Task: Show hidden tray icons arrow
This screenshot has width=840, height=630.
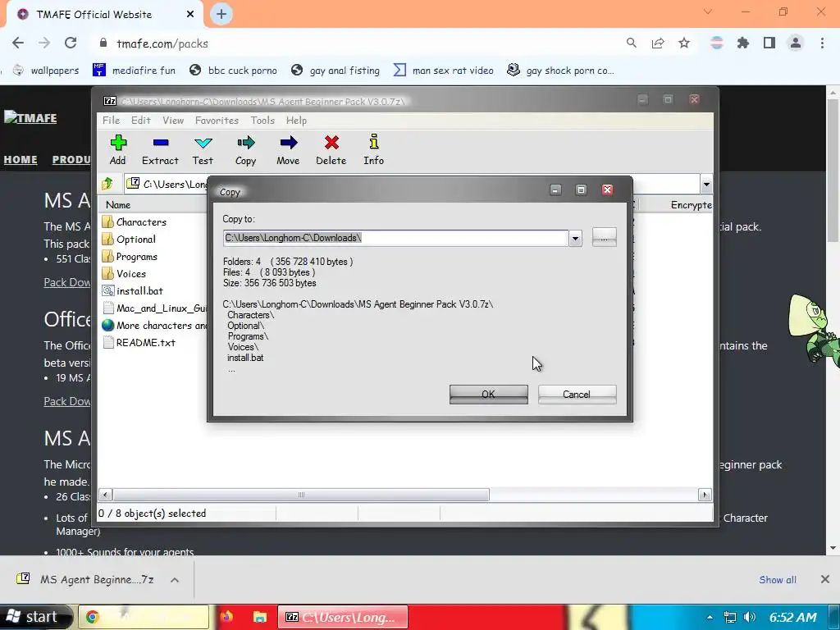Action: pyautogui.click(x=710, y=617)
